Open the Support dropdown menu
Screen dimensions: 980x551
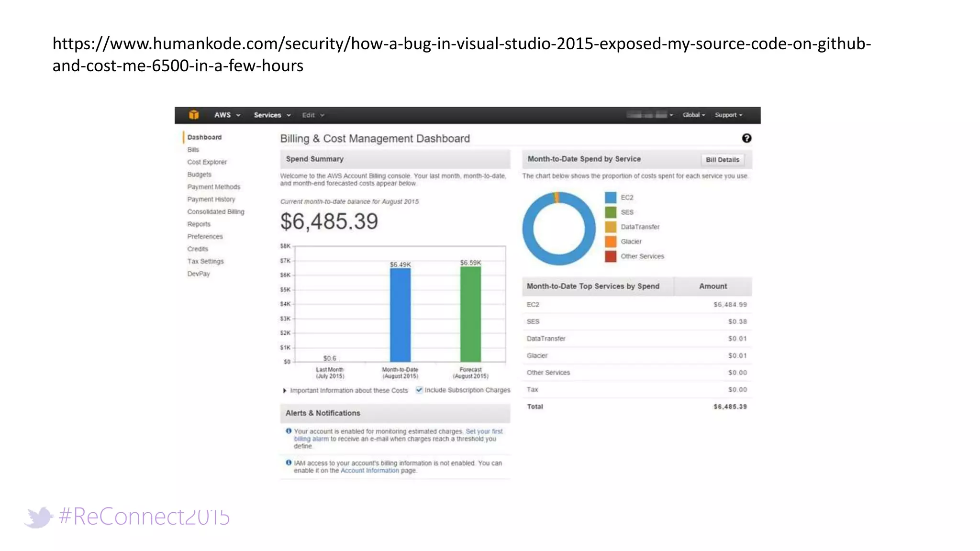coord(728,115)
